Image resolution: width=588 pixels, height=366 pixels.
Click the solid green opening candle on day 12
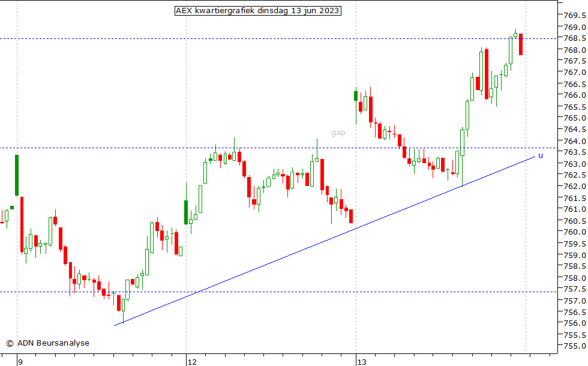click(x=186, y=212)
